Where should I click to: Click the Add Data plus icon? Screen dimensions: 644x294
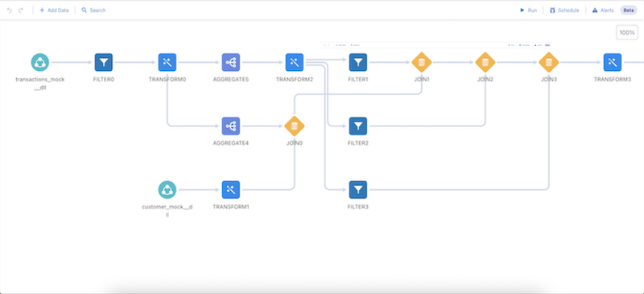click(42, 10)
